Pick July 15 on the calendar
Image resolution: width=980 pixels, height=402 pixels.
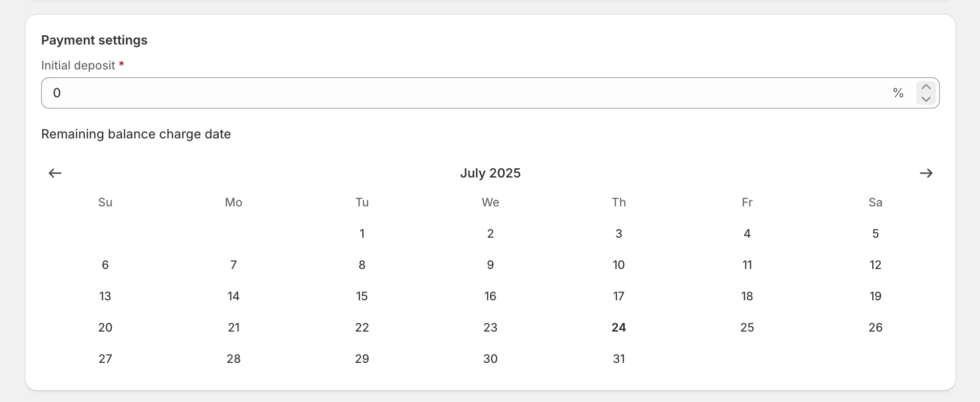click(x=362, y=296)
